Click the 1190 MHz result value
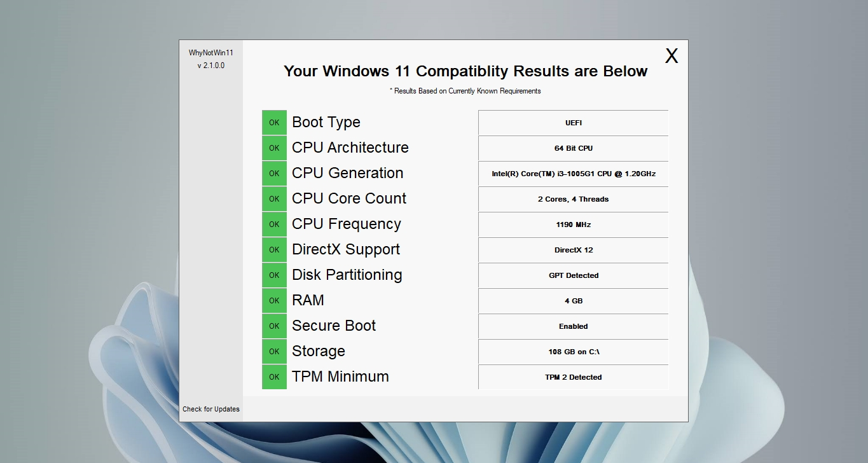 (x=574, y=225)
